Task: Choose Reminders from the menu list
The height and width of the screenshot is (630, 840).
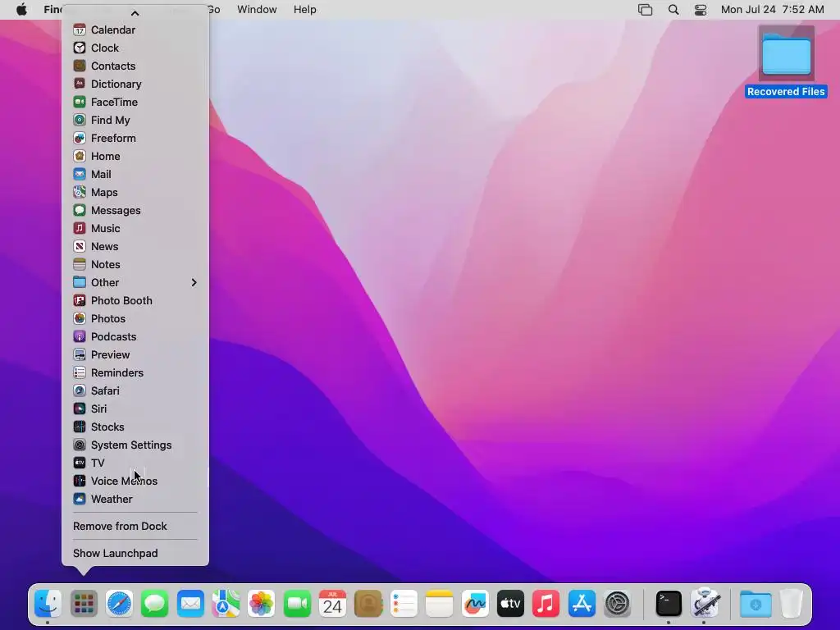Action: pos(135,372)
